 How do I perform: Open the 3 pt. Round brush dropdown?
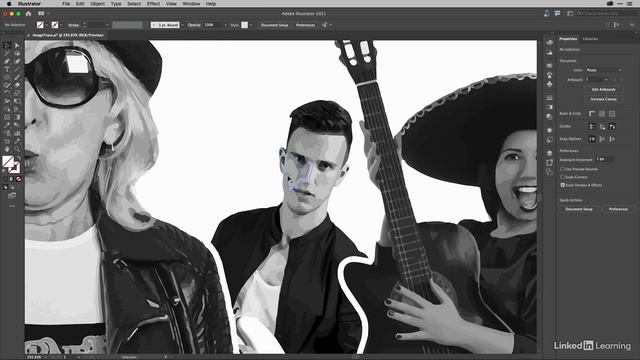[x=182, y=25]
